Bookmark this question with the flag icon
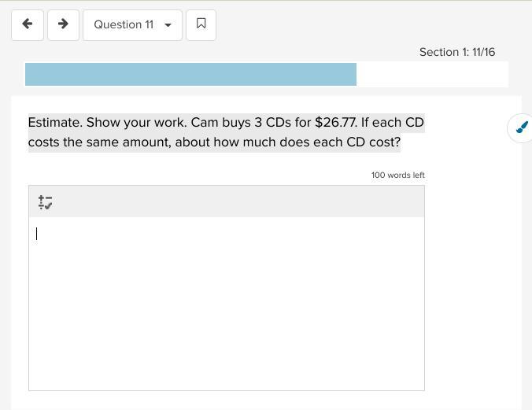The width and height of the screenshot is (532, 410). pyautogui.click(x=201, y=24)
